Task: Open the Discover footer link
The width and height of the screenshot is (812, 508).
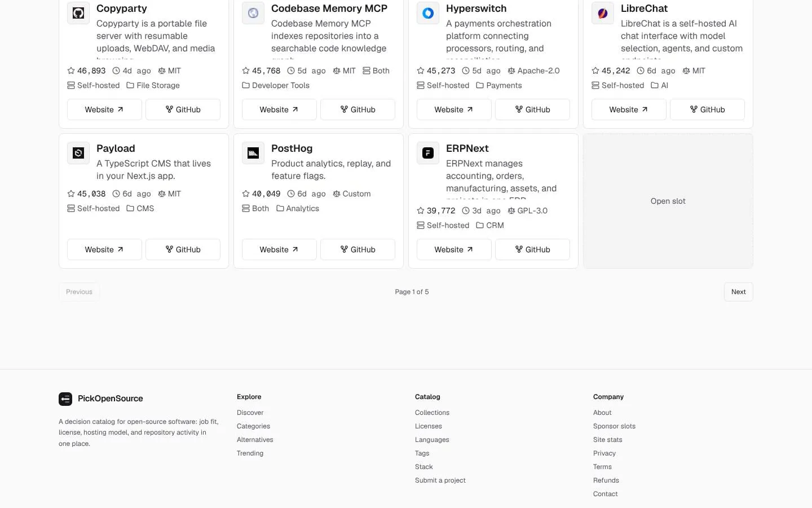Action: coord(250,413)
